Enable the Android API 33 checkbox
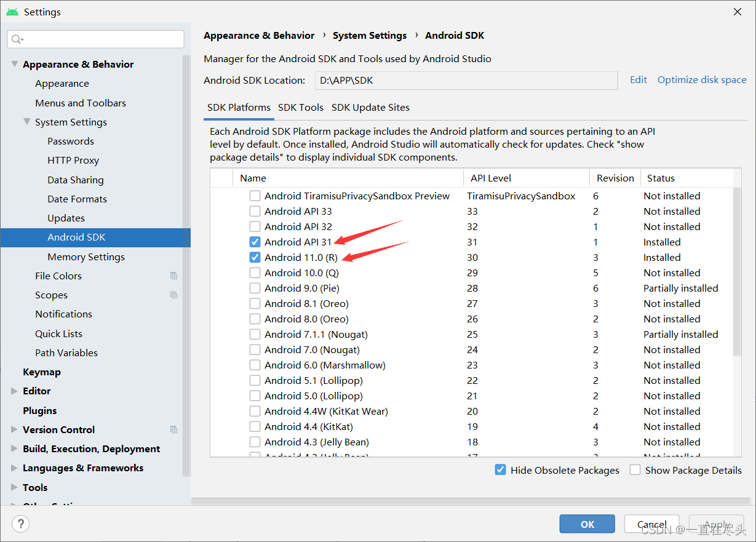This screenshot has height=542, width=756. 255,212
